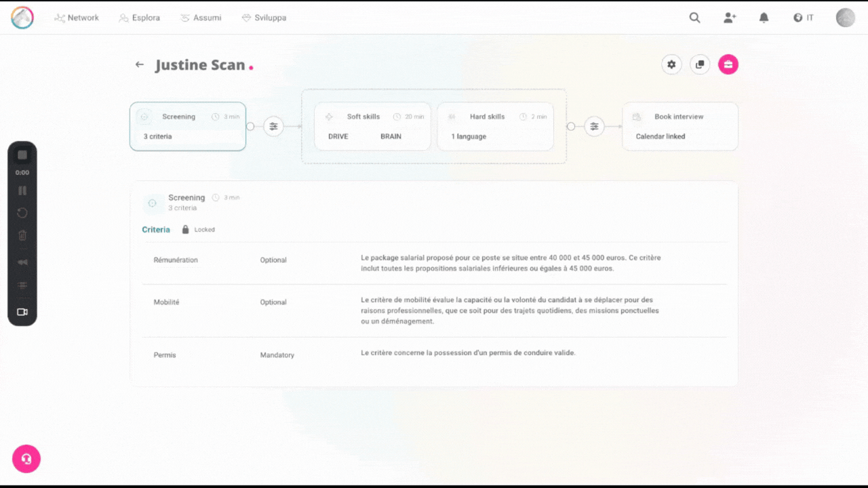868x488 pixels.
Task: Stop the screen recording
Action: [22, 155]
